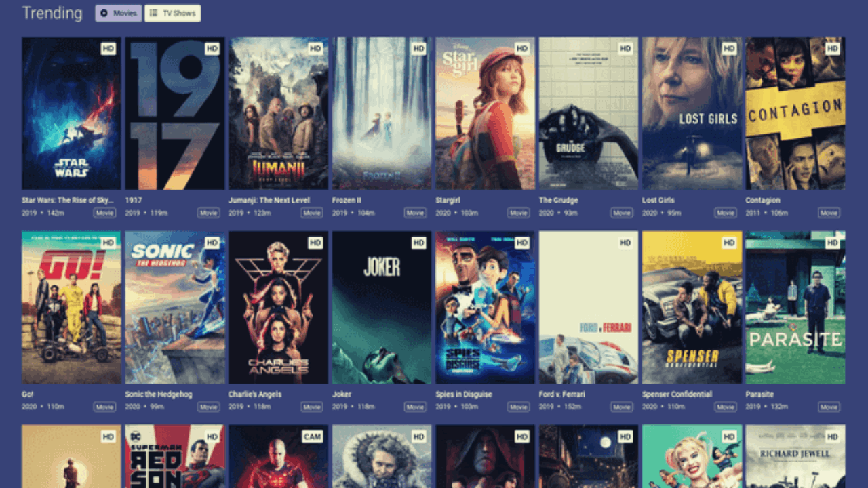Click HD badge on Parasite poster
868x488 pixels.
point(832,243)
